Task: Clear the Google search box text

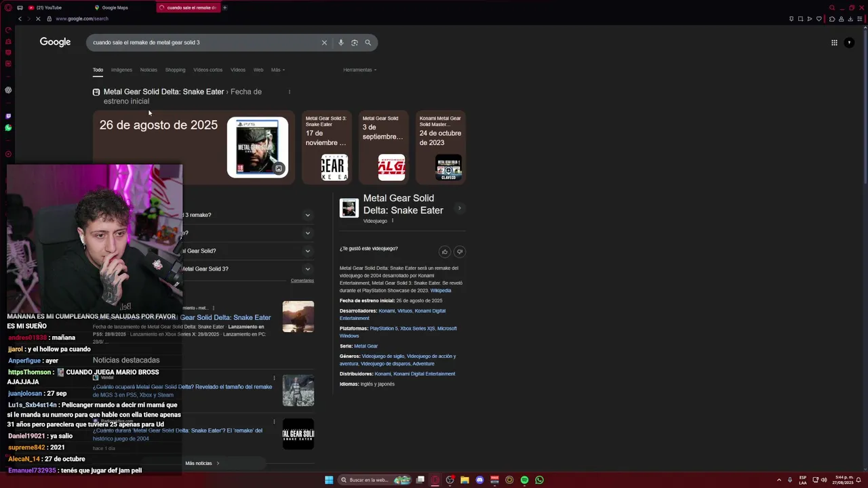Action: pos(324,43)
